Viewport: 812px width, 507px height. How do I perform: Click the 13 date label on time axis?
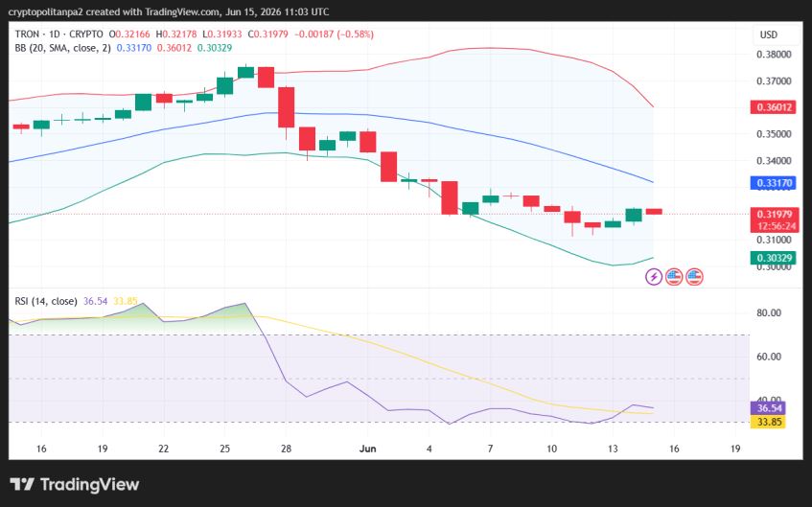pos(613,449)
